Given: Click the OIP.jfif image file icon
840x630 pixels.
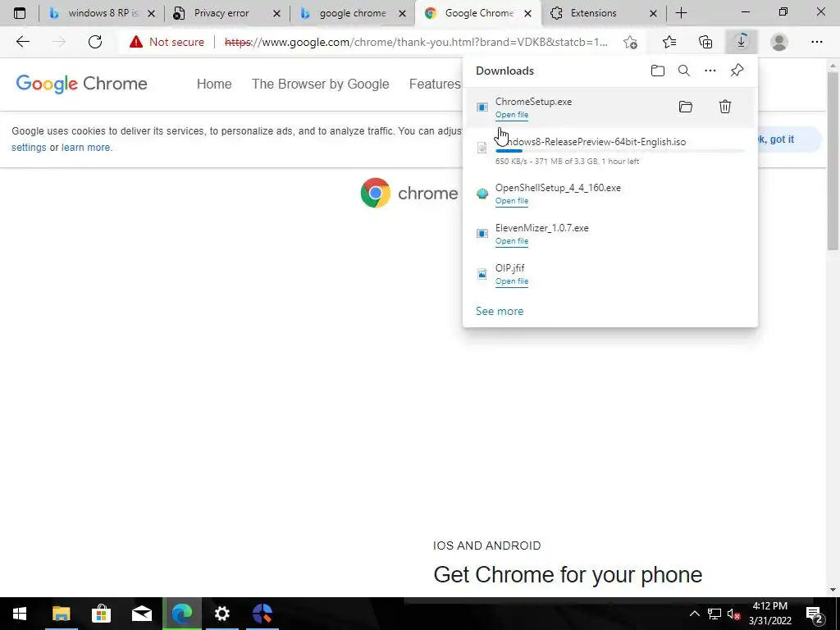Looking at the screenshot, I should (x=482, y=274).
